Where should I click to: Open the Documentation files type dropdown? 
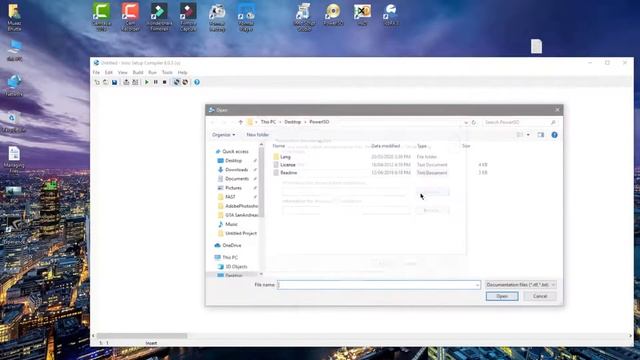coord(521,284)
